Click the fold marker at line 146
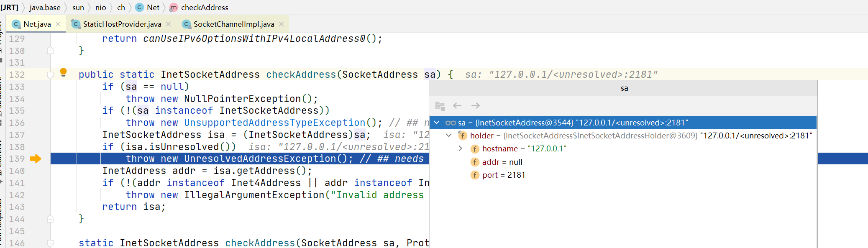This screenshot has height=248, width=868. tap(50, 243)
